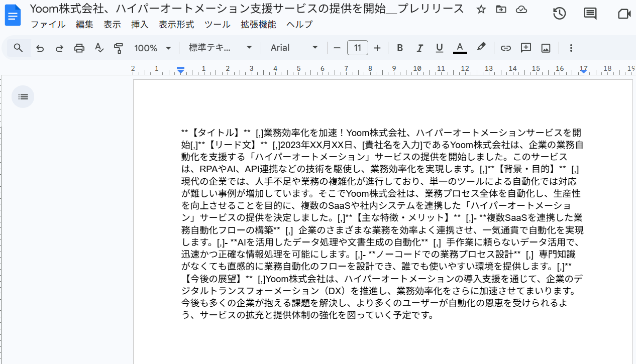Add a comment from toolbar

526,48
